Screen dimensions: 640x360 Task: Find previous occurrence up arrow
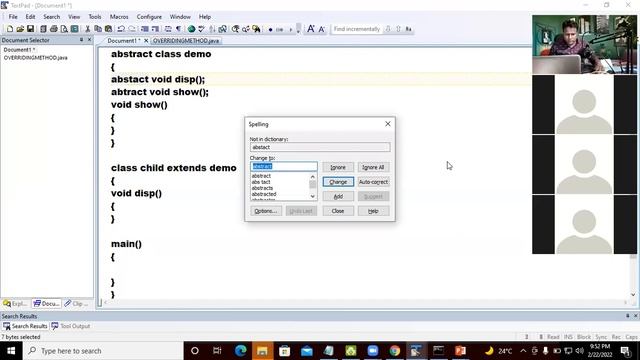pyautogui.click(x=398, y=29)
